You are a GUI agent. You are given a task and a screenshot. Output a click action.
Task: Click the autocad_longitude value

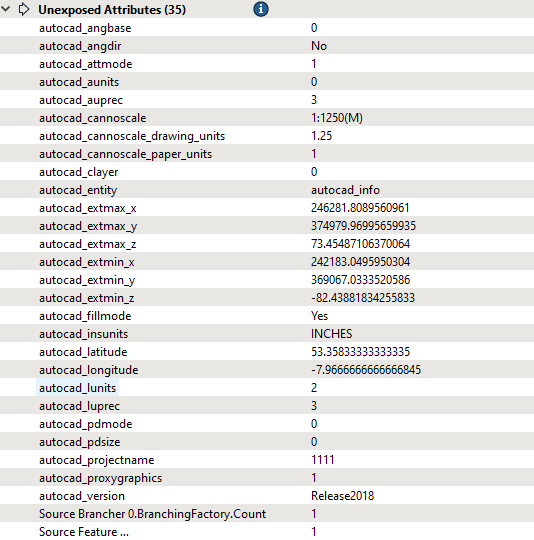[x=366, y=370]
